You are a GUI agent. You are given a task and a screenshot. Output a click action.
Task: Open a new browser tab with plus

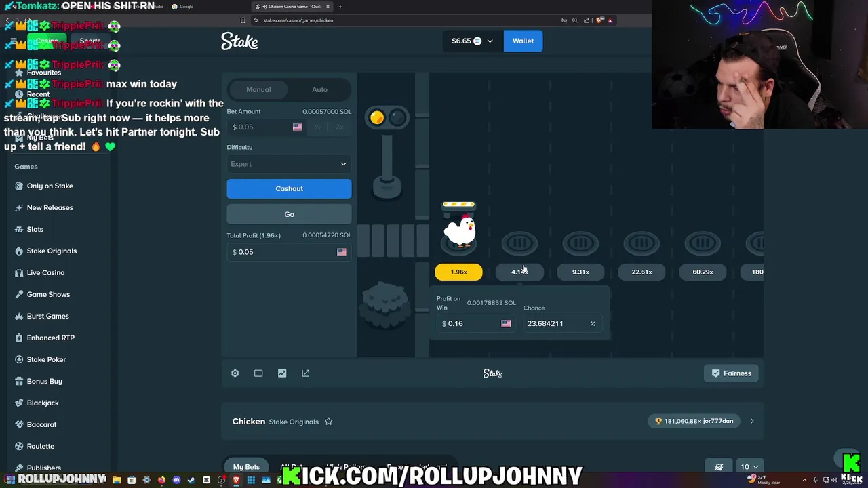point(340,7)
